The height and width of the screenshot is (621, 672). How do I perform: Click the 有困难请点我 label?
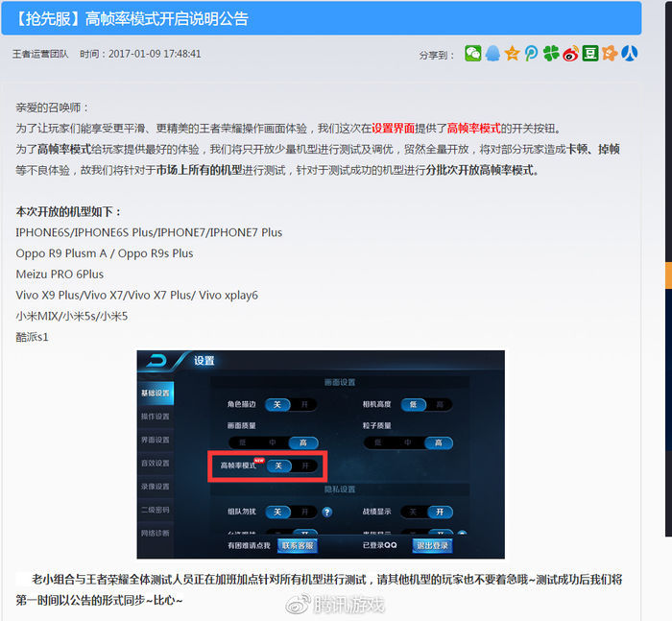[249, 545]
